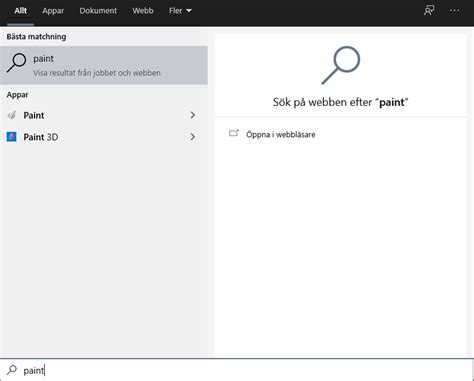Click Visa resultat från jobbet och webben
This screenshot has height=381, width=474.
pos(97,73)
